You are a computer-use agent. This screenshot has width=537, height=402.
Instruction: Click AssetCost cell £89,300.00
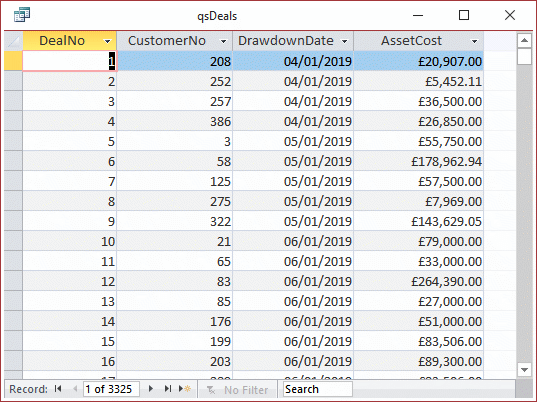[419, 361]
